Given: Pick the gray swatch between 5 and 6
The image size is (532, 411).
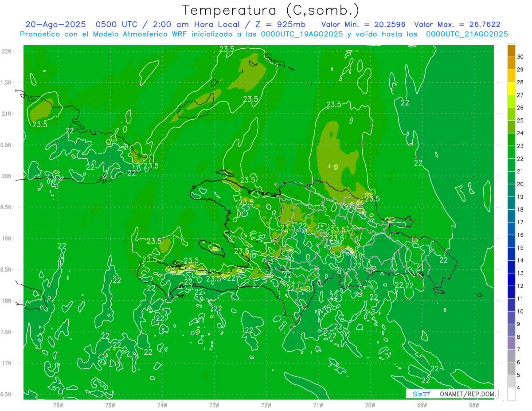Looking at the screenshot, I should coord(511,368).
